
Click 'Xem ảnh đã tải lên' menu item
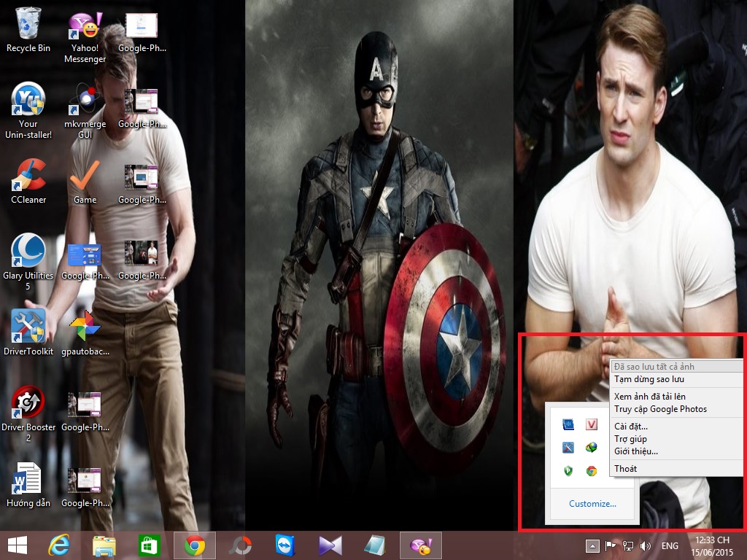(x=649, y=397)
